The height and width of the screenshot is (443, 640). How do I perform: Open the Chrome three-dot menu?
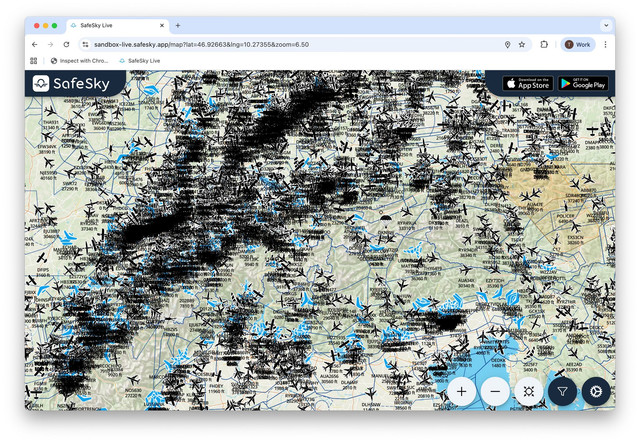(x=605, y=45)
